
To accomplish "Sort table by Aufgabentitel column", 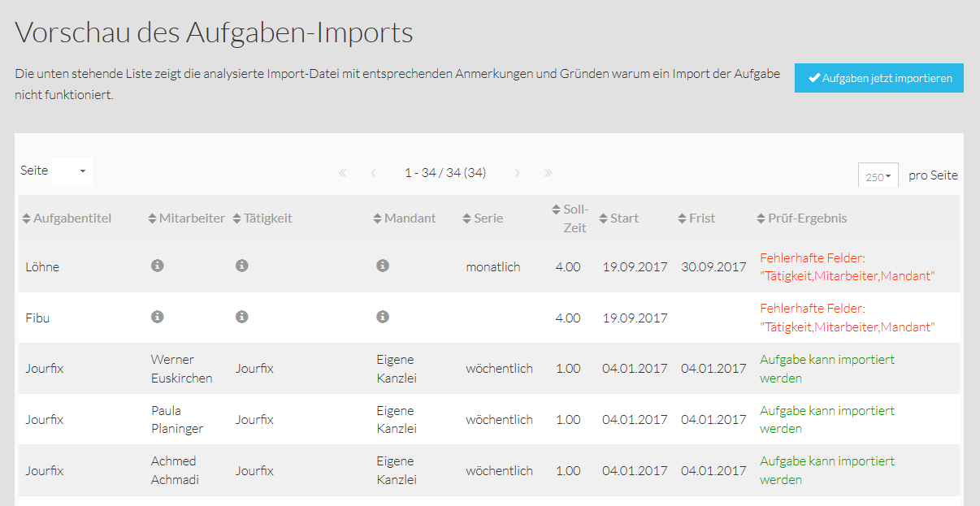I will (67, 218).
